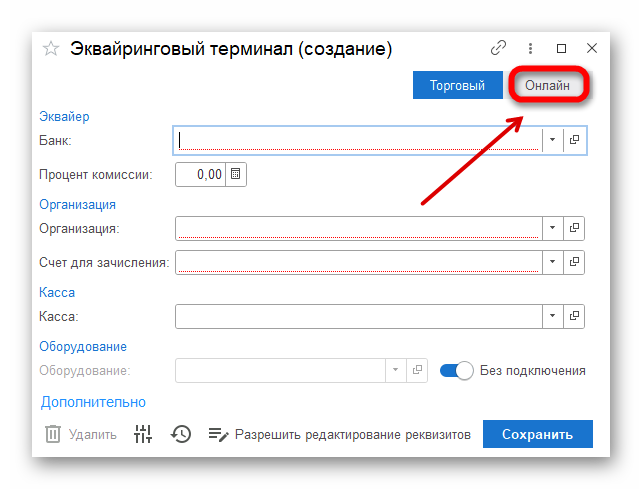This screenshot has height=489, width=642.
Task: Expand the Касса dropdown list
Action: point(553,316)
